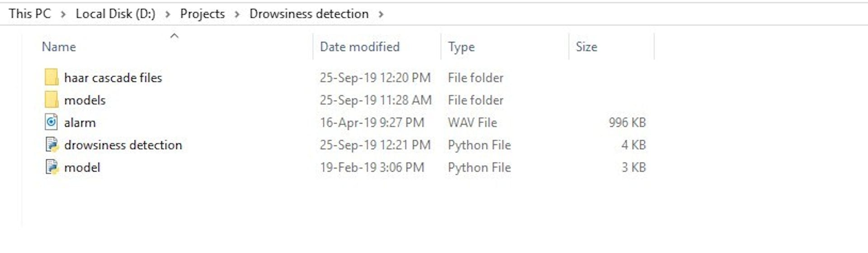Expand the chevron after Projects breadcrumb
Screen dimensions: 868x253
click(237, 14)
